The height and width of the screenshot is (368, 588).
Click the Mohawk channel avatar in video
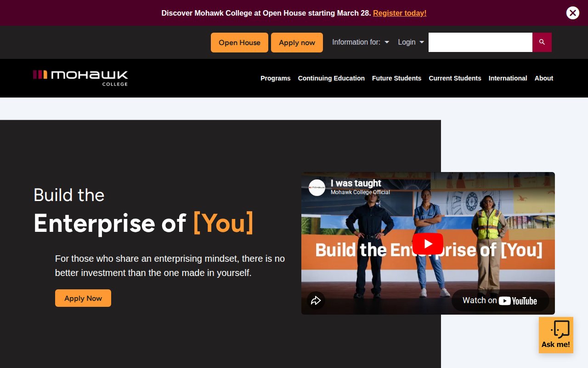tap(317, 188)
